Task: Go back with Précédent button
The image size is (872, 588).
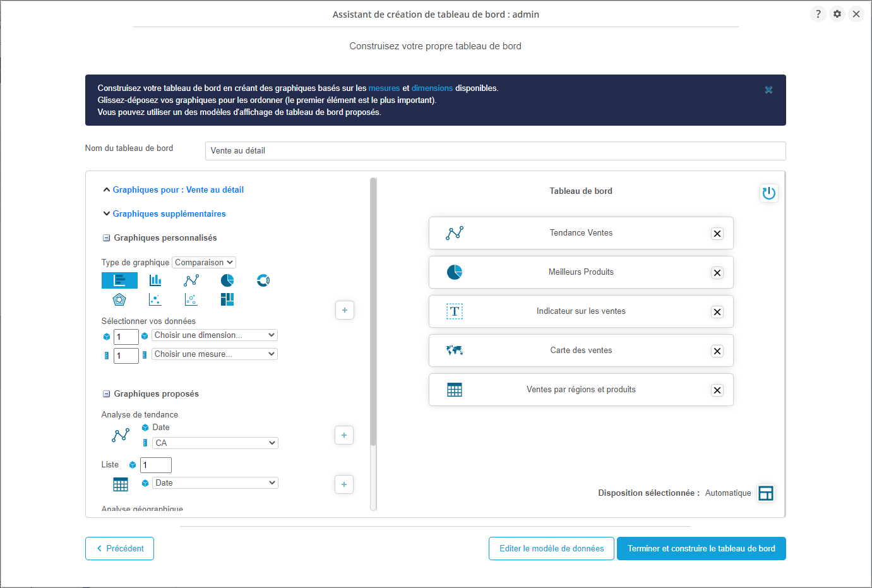Action: pyautogui.click(x=119, y=548)
